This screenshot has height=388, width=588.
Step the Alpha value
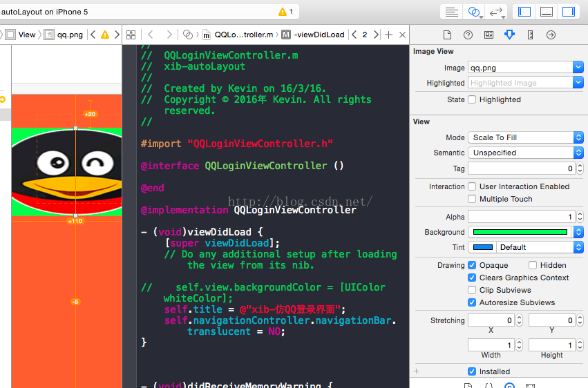(x=580, y=217)
